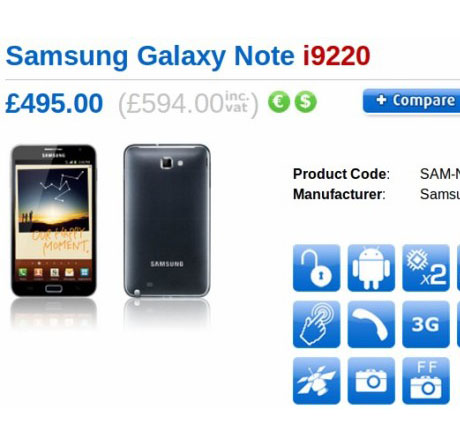Viewport: 460px width, 447px height.
Task: Click the GPS satellite feature icon
Action: pos(316,381)
